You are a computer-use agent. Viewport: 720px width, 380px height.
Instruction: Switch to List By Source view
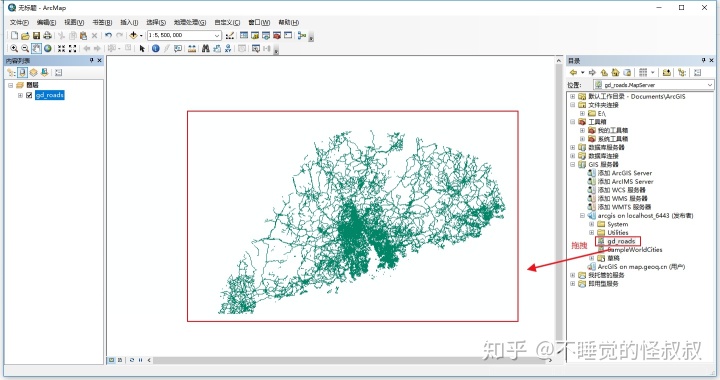(x=22, y=73)
